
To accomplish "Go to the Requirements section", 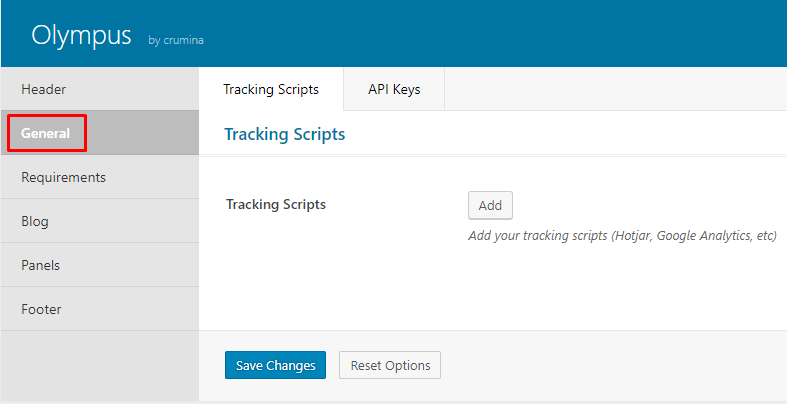I will (99, 177).
